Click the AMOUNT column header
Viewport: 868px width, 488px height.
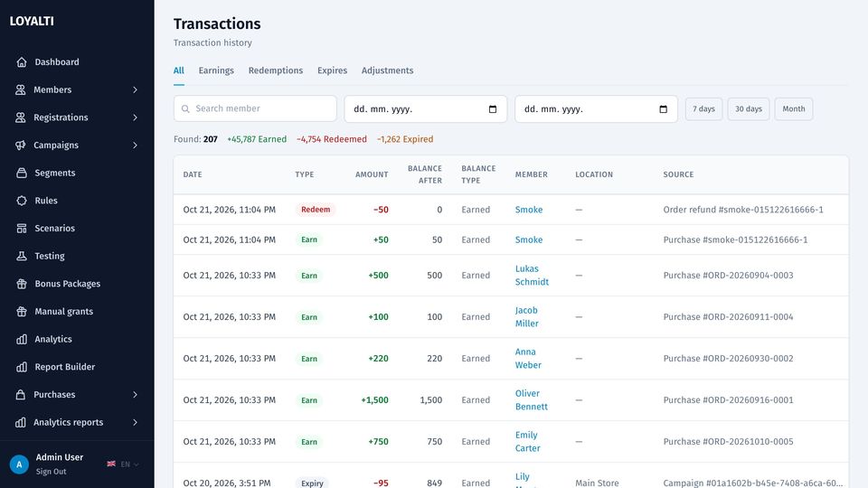372,174
